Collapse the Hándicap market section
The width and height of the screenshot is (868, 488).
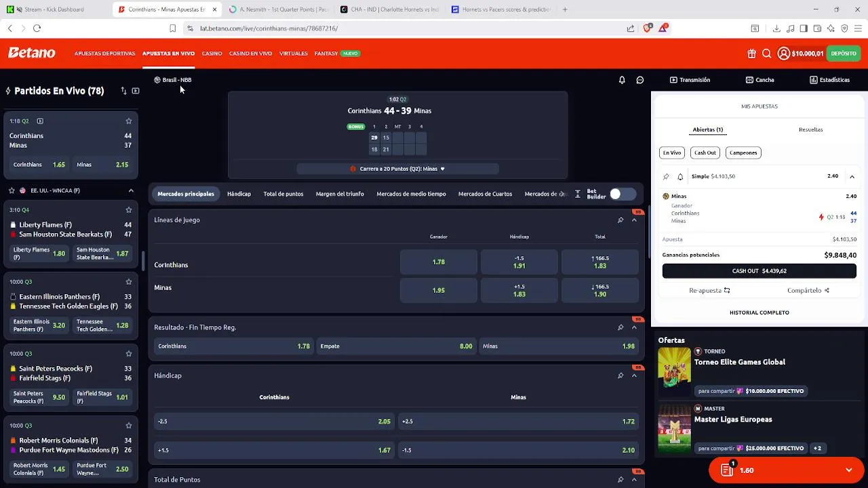pos(634,375)
